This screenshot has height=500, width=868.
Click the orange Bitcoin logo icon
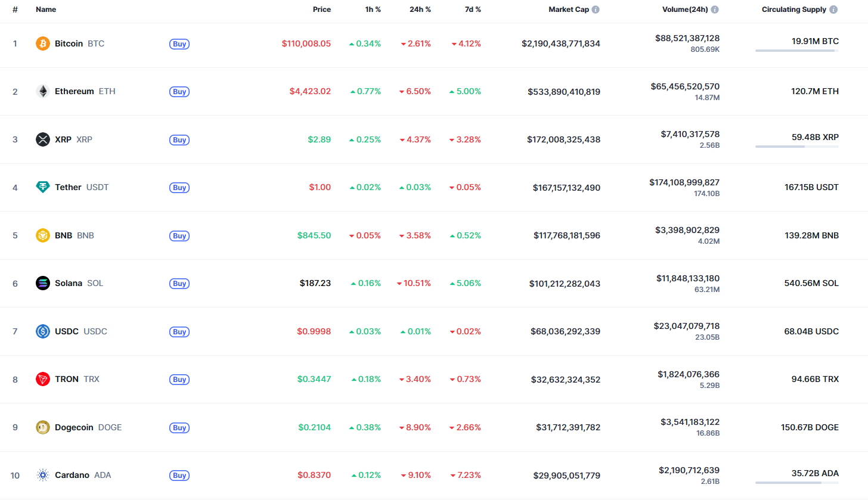coord(43,44)
